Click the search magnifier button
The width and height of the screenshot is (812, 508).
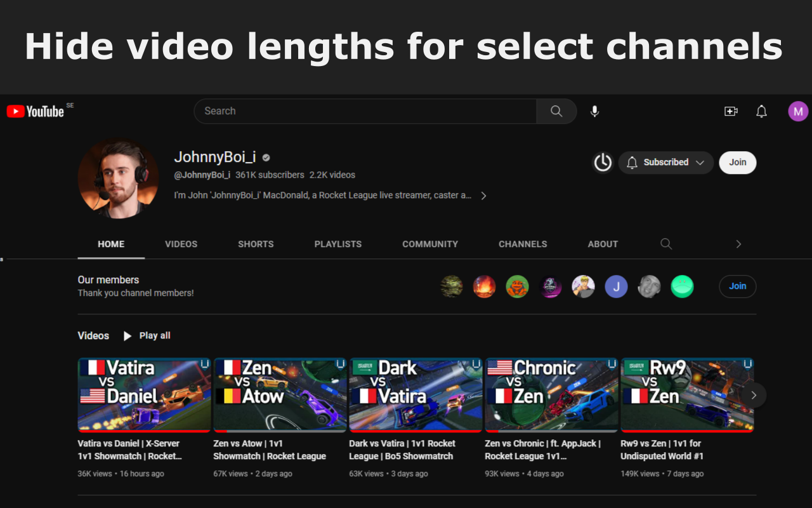556,111
